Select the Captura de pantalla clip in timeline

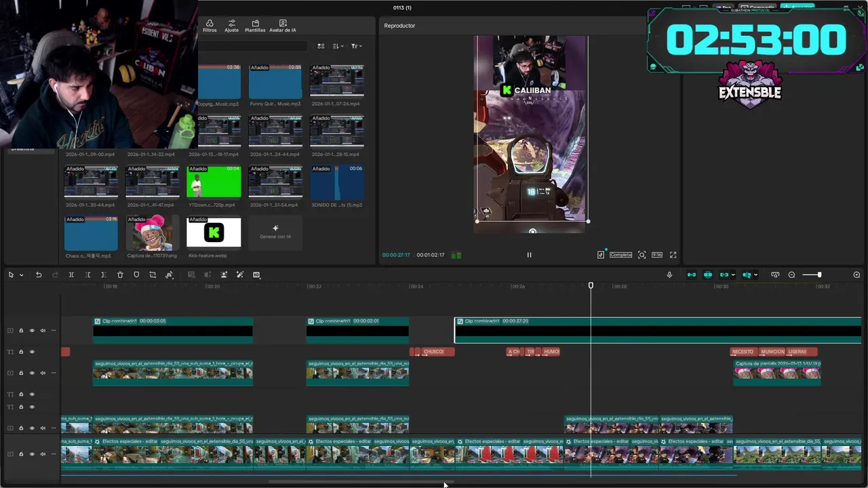click(x=777, y=372)
